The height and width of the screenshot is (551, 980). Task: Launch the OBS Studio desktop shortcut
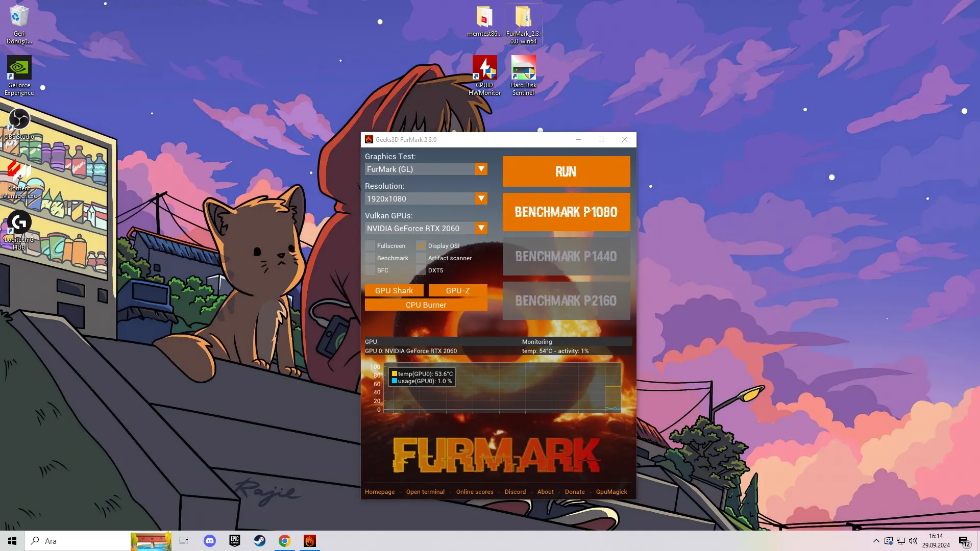coord(19,124)
